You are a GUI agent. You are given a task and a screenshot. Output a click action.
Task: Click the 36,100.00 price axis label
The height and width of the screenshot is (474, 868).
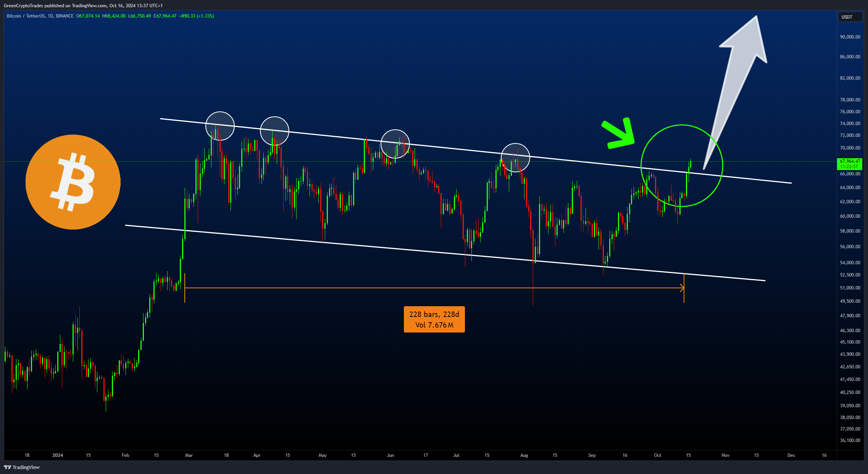(x=850, y=440)
